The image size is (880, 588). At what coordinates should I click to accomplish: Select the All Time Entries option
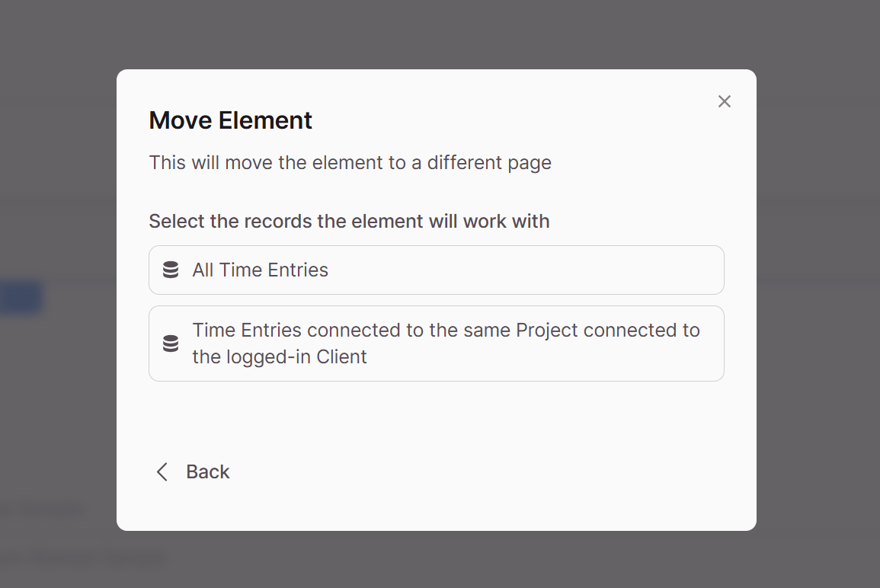click(x=436, y=270)
